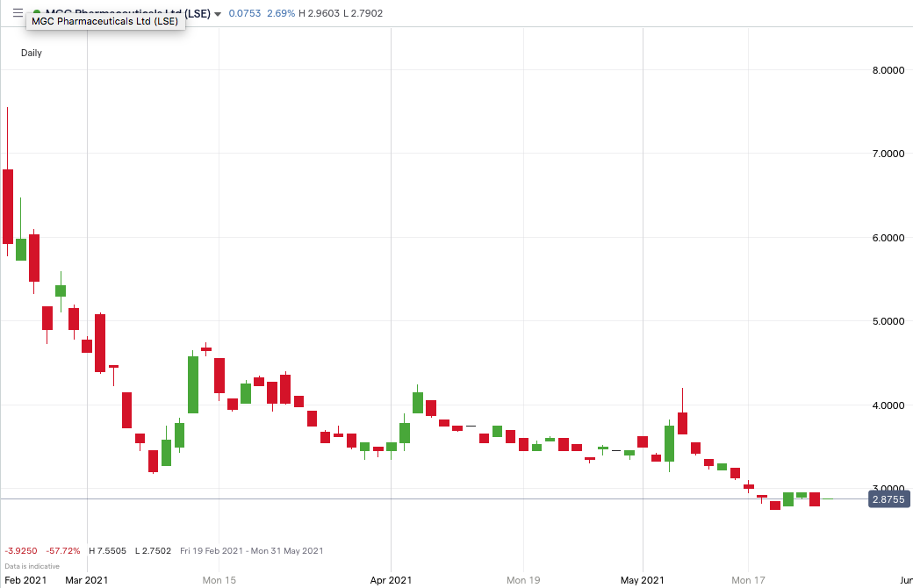Select the 2.69% change value in header
This screenshot has width=913, height=588.
tap(281, 13)
